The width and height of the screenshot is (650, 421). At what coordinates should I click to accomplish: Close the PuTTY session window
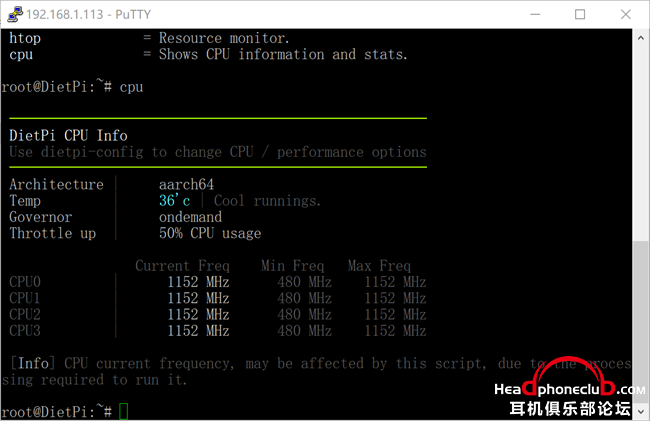(626, 14)
